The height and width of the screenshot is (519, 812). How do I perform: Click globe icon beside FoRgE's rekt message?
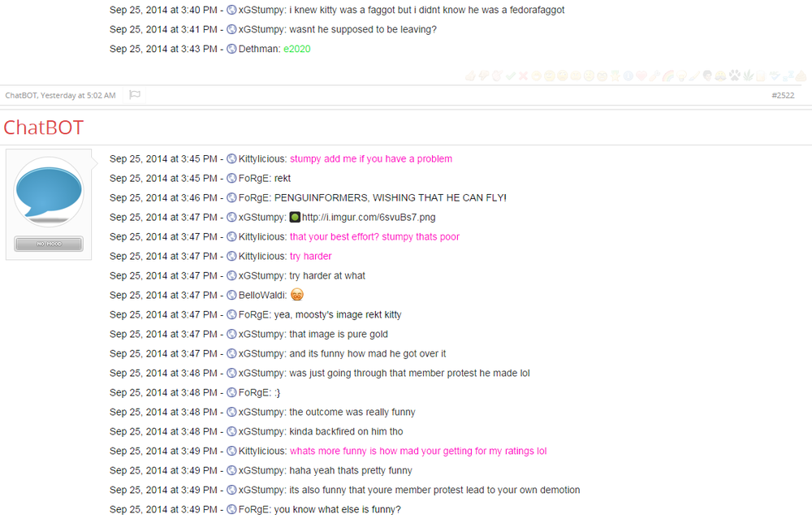[231, 178]
